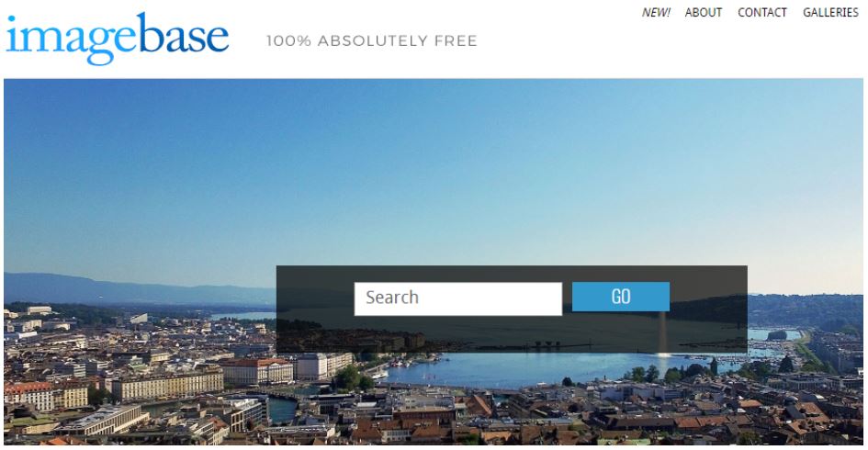The height and width of the screenshot is (450, 868).
Task: Click the blue GO button
Action: [621, 297]
